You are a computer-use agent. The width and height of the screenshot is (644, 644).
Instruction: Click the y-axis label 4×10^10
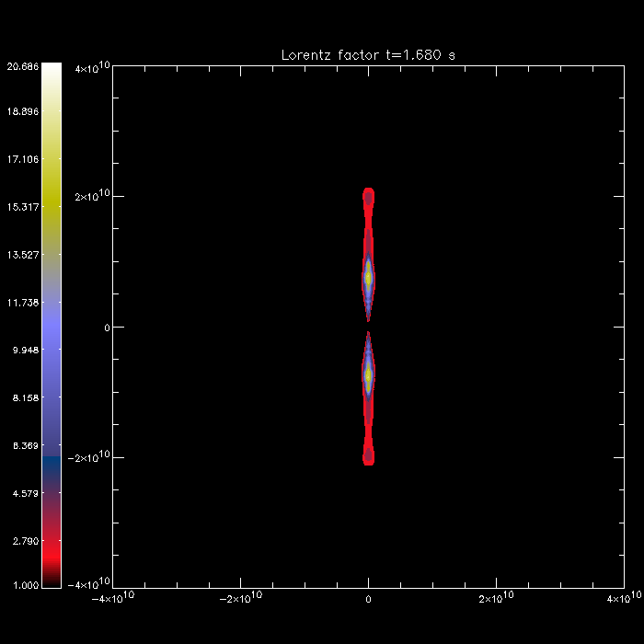(92, 67)
